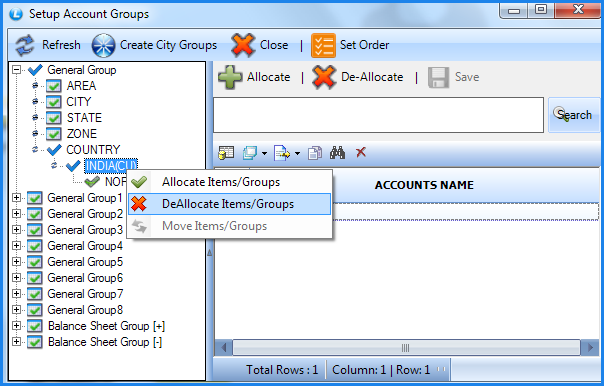Click the Column: 1 | Row: 1 status
The height and width of the screenshot is (386, 604).
click(381, 370)
